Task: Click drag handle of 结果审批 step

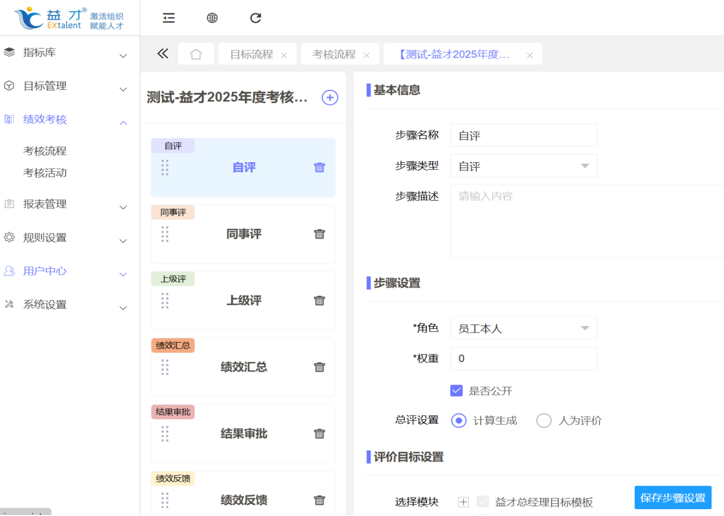Action: click(165, 433)
